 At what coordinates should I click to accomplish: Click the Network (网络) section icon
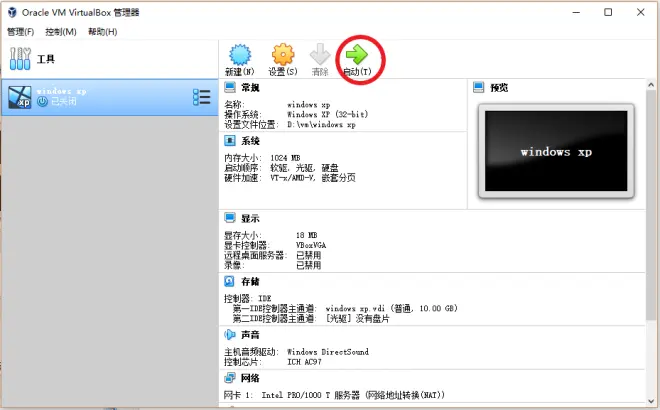coord(229,378)
